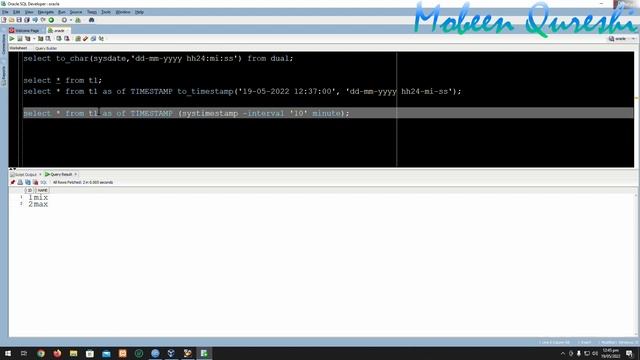Select the Worksheet sub-tab
This screenshot has width=640, height=360.
click(18, 48)
